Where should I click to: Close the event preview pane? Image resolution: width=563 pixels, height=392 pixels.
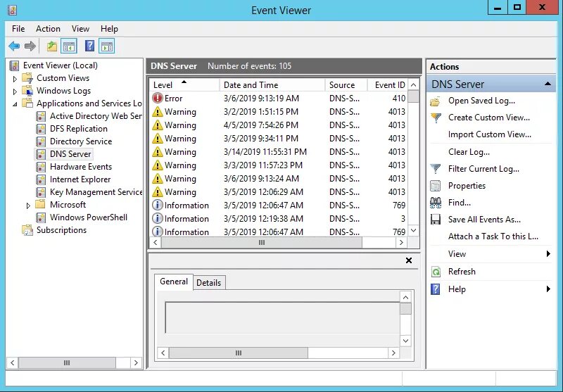409,260
